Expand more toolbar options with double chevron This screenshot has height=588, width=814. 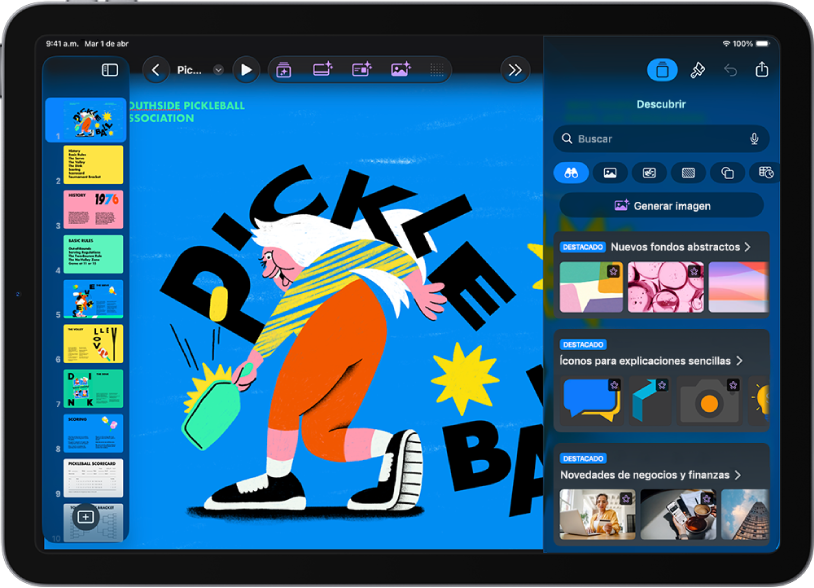pyautogui.click(x=515, y=70)
